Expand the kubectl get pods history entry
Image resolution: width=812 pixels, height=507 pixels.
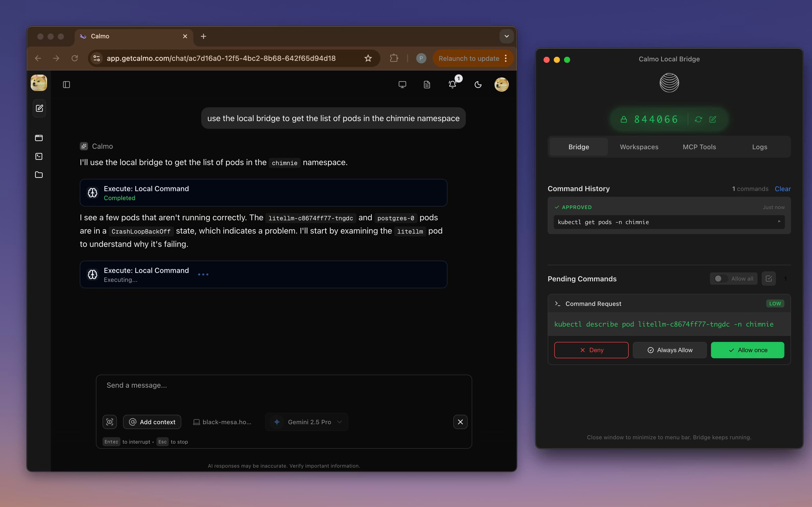(x=779, y=222)
